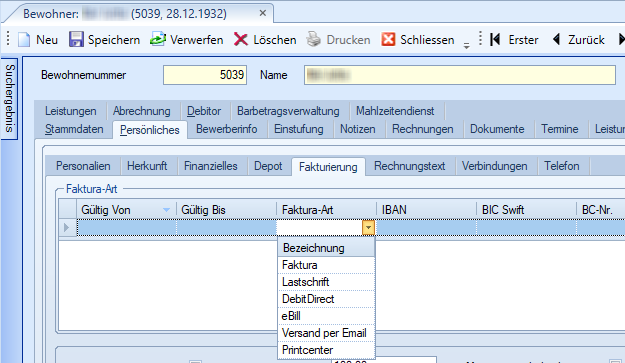Viewport: 625px width, 363px height.
Task: Open the Bewerberinfo tab
Action: [226, 129]
